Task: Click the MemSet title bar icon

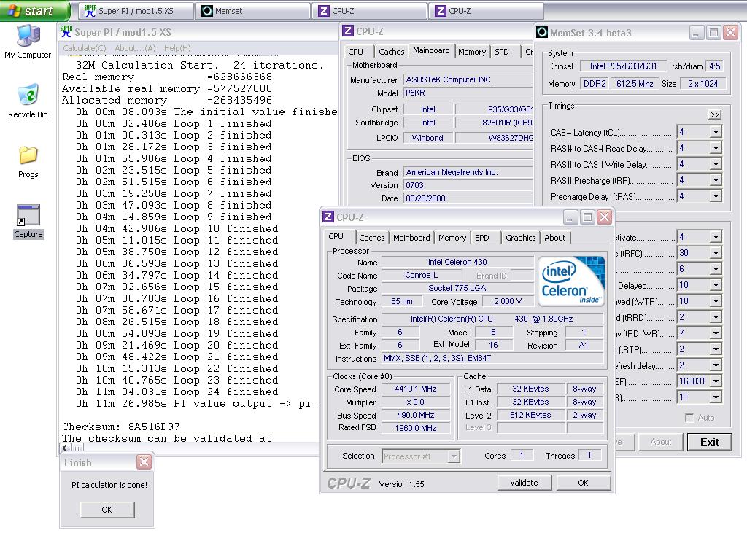Action: point(542,32)
